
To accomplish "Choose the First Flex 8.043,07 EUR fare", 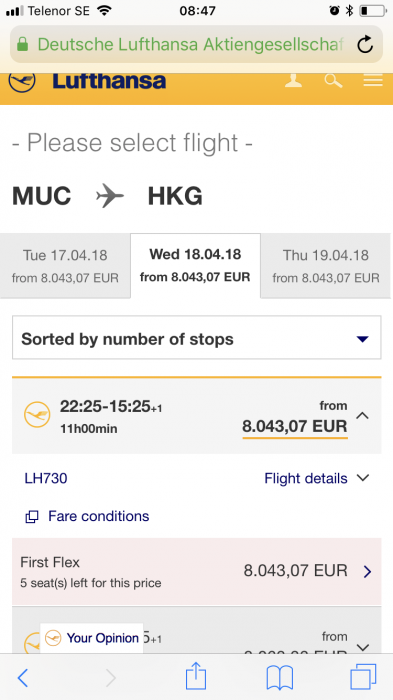I will tap(196, 572).
